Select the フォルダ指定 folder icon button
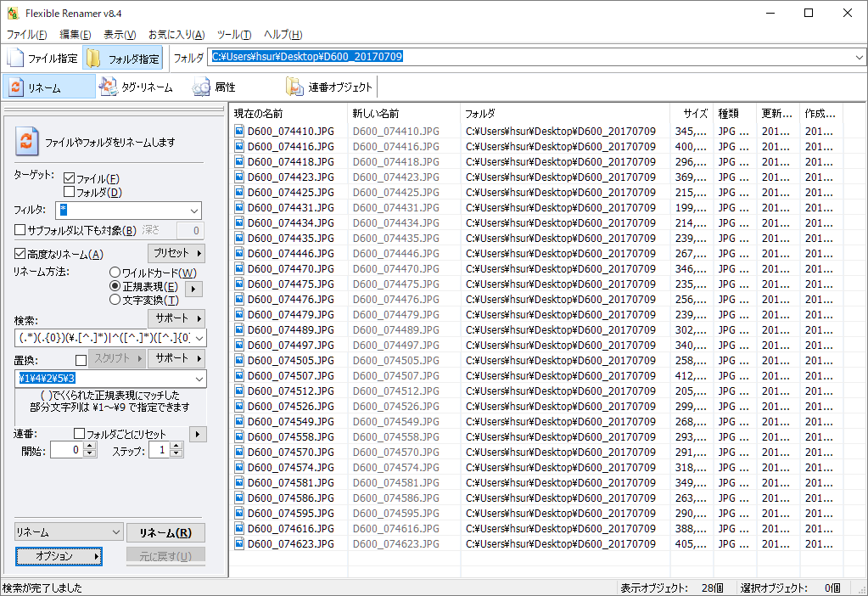The width and height of the screenshot is (868, 596). (93, 59)
